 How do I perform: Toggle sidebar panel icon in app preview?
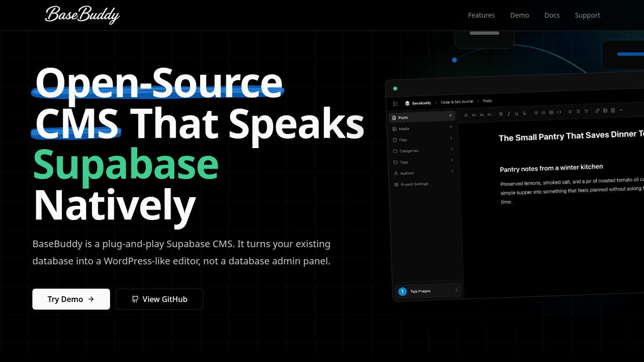coord(395,103)
